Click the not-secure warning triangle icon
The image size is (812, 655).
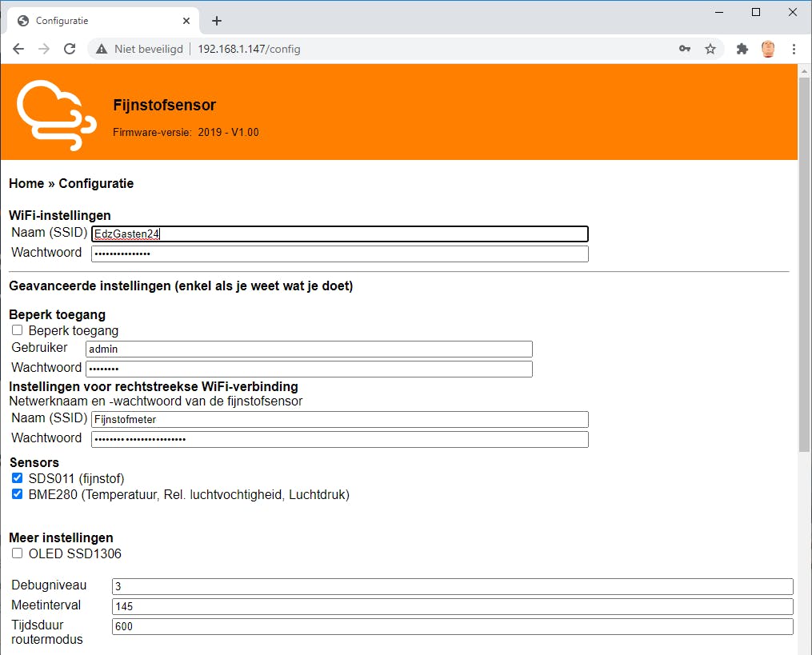pos(102,50)
